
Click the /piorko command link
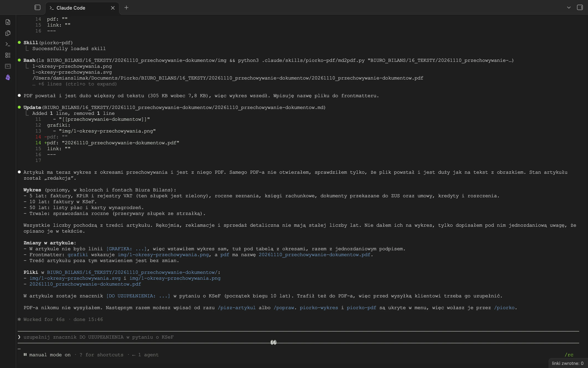(504, 308)
